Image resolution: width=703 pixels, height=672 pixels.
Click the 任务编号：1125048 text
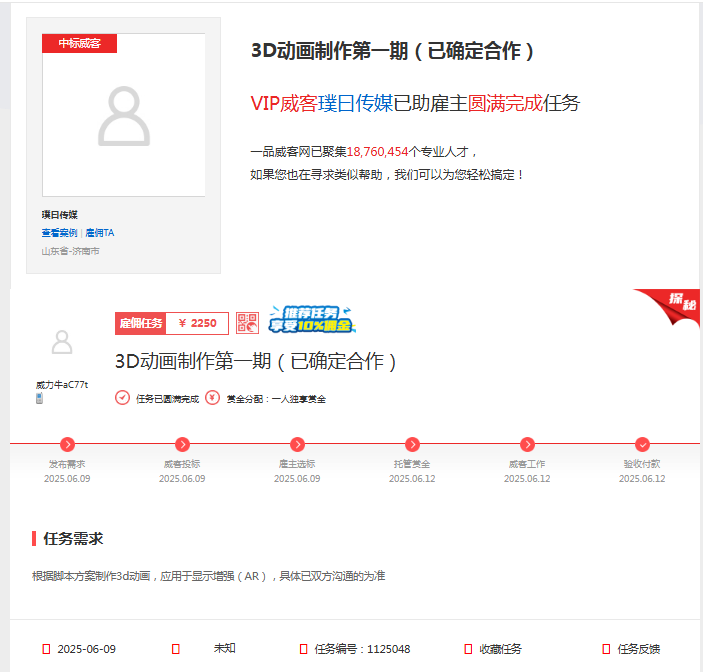362,649
